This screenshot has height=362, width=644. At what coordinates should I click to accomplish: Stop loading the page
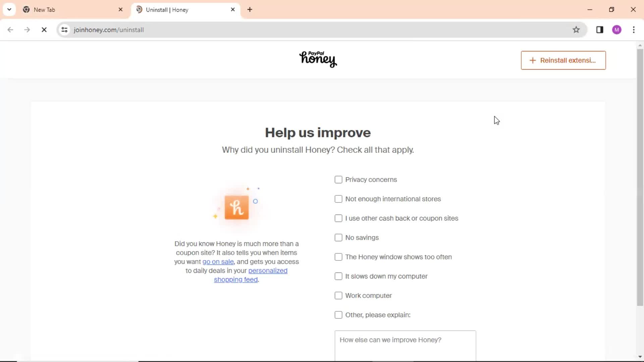44,30
